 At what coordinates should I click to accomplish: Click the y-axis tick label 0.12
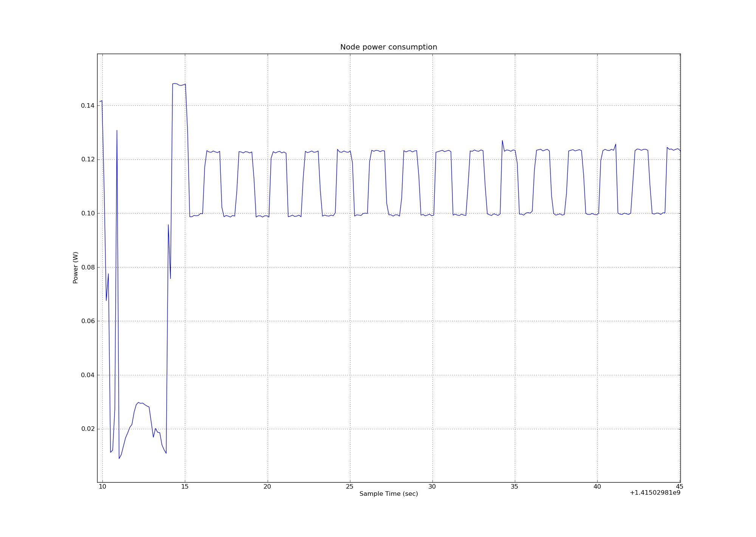click(x=88, y=159)
